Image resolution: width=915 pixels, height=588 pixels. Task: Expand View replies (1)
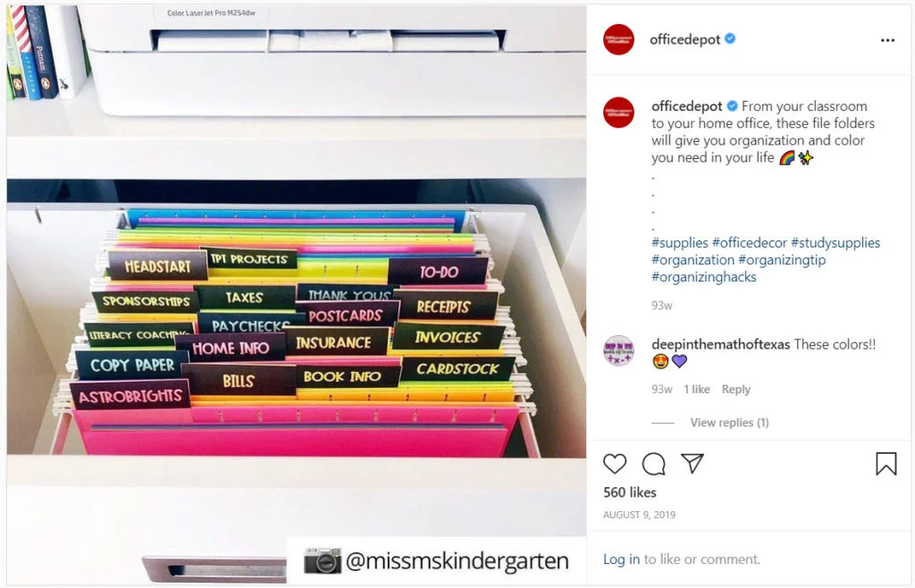[729, 423]
